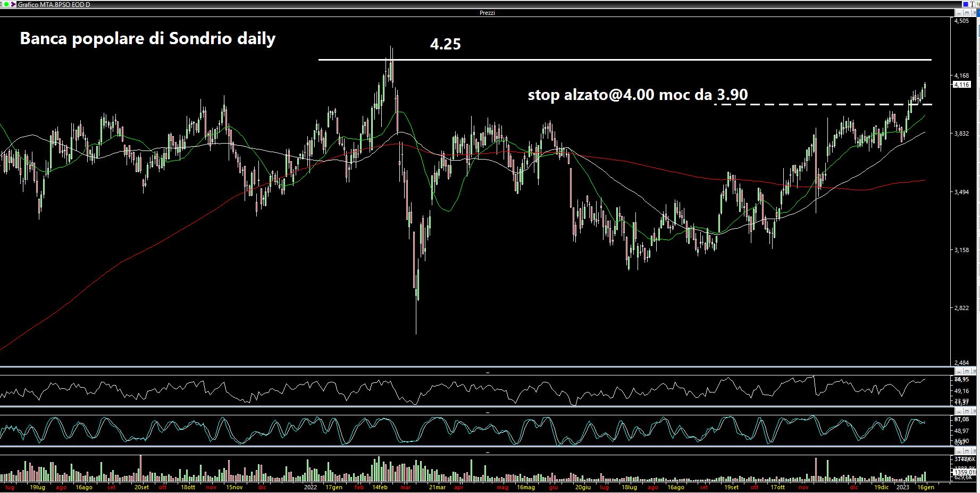The width and height of the screenshot is (980, 493).
Task: Click the 17ott date label
Action: (x=777, y=487)
